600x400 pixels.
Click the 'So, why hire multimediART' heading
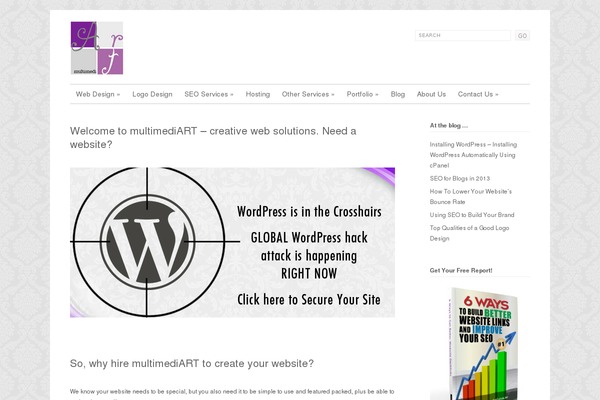pos(192,363)
